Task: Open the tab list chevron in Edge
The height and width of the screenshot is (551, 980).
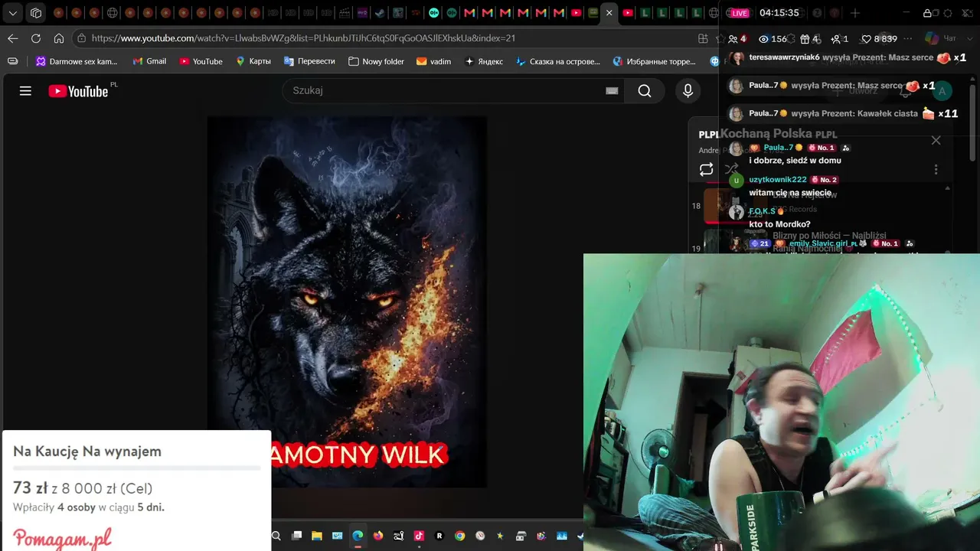Action: click(13, 13)
